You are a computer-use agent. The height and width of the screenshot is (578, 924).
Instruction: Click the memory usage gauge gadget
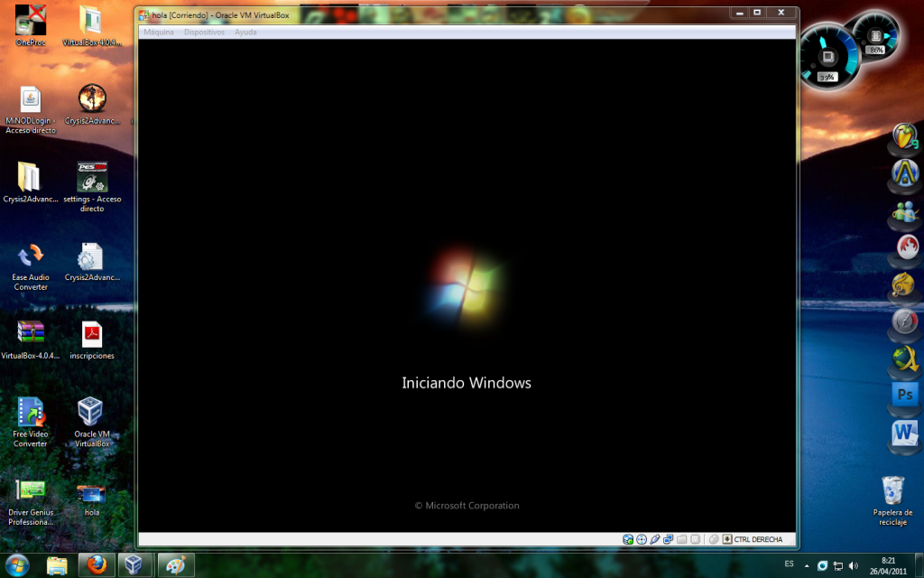click(875, 35)
